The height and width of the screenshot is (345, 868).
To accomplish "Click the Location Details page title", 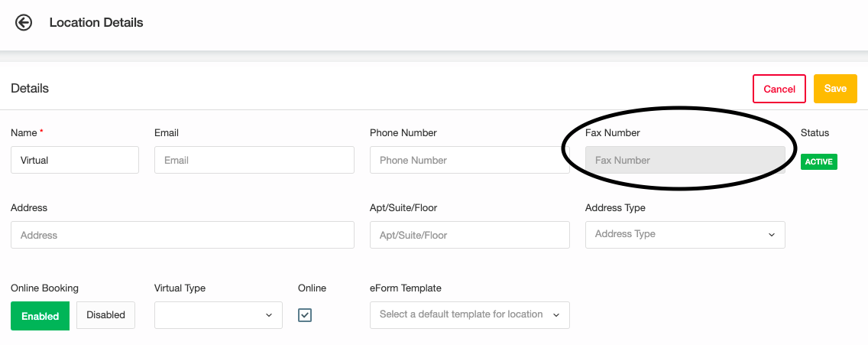I will point(96,23).
